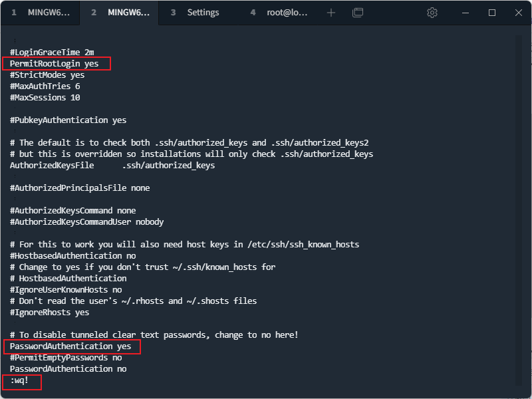Image resolution: width=532 pixels, height=399 pixels.
Task: Open a new terminal tab with plus icon
Action: [331, 13]
